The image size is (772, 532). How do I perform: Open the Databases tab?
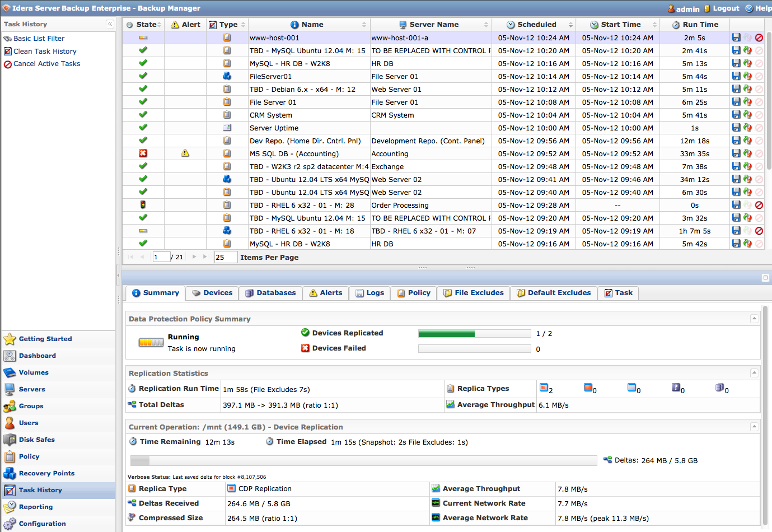click(270, 293)
